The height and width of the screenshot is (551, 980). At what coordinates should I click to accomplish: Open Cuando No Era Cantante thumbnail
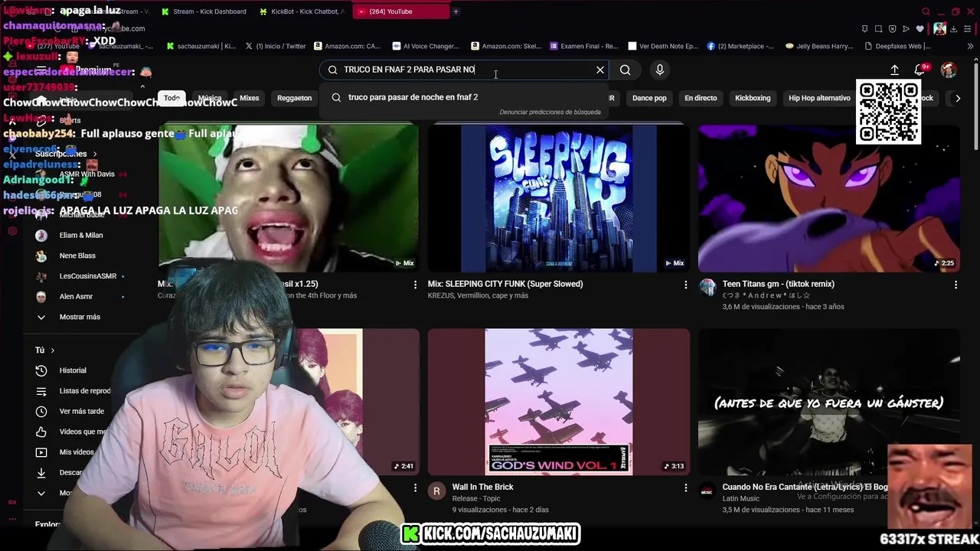click(828, 402)
